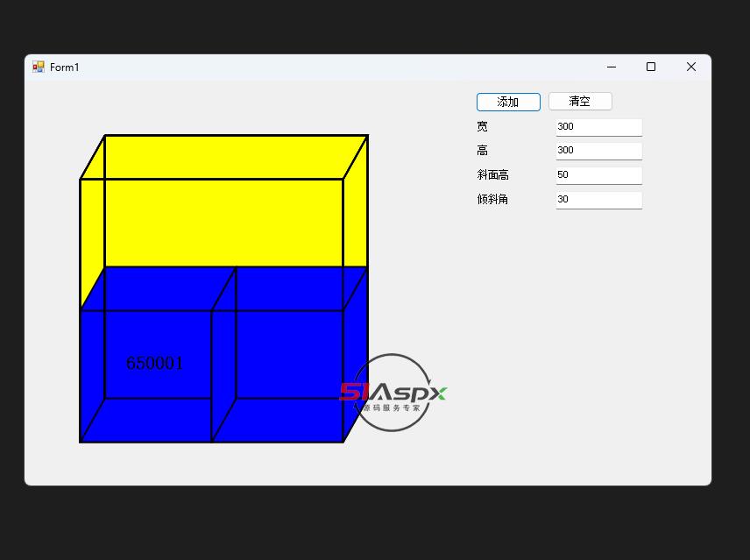Select the 斜面高 input field

pyautogui.click(x=598, y=175)
